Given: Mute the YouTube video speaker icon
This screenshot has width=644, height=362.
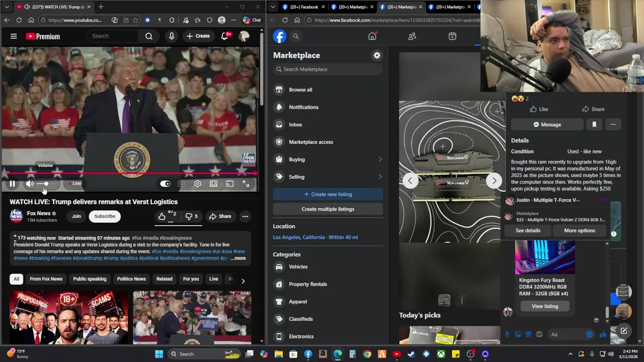Looking at the screenshot, I should (30, 184).
